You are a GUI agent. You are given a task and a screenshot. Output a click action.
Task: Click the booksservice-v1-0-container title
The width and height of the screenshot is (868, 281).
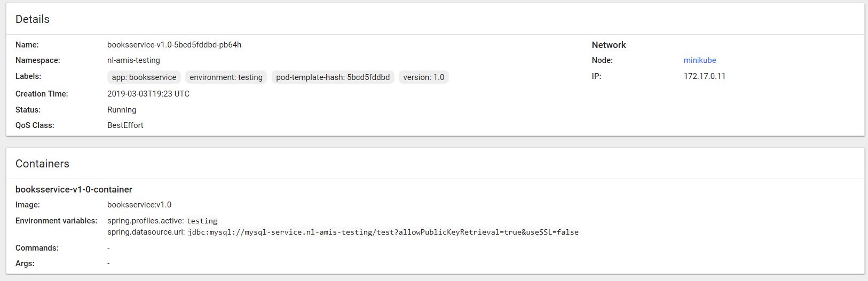click(x=74, y=189)
